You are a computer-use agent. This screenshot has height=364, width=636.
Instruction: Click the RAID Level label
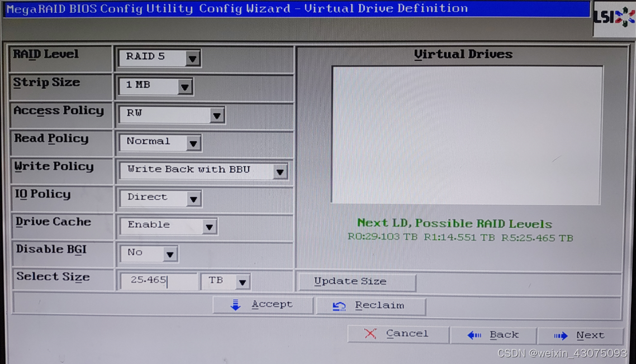(45, 54)
